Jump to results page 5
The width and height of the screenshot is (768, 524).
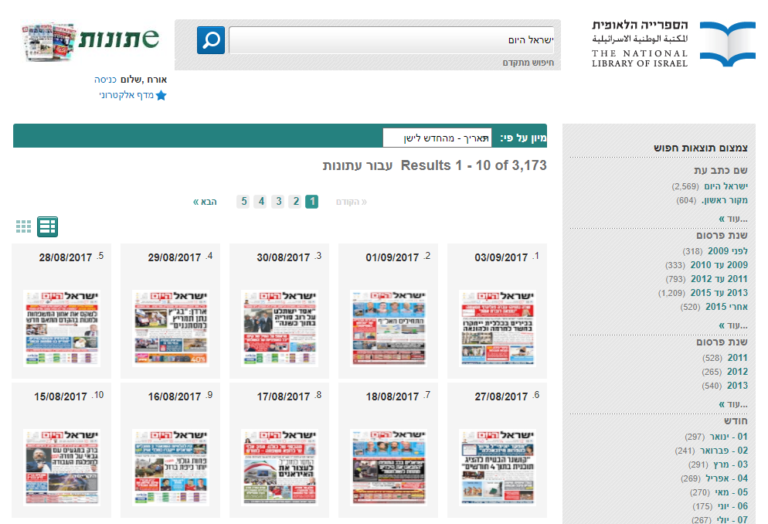[x=243, y=201]
